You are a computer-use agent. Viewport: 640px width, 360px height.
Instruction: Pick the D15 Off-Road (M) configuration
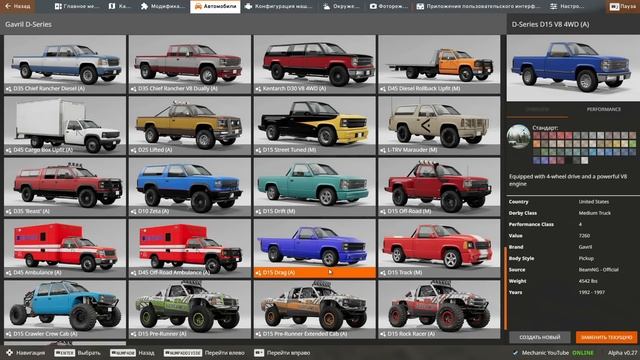click(x=439, y=187)
